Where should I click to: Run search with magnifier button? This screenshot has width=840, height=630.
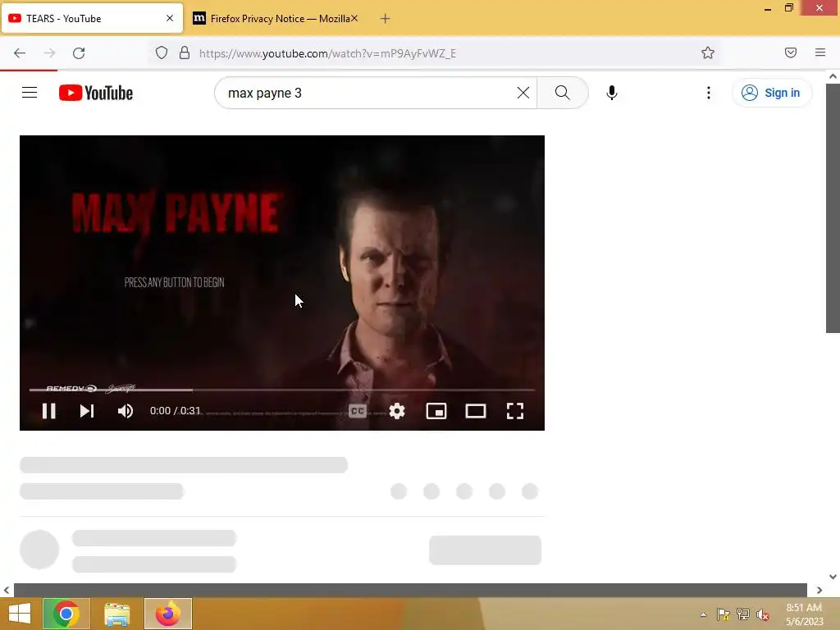click(563, 93)
